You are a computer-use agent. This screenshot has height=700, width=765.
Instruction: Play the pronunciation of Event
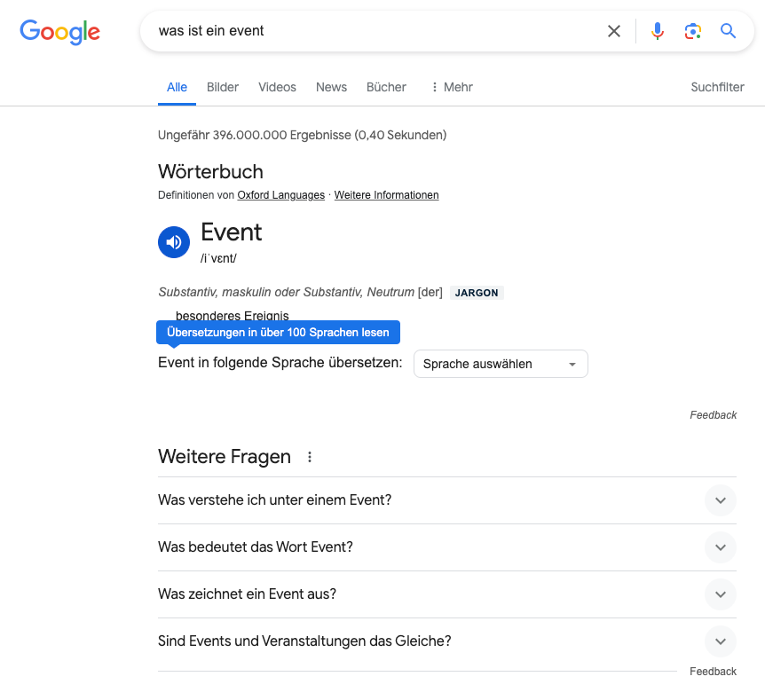174,241
